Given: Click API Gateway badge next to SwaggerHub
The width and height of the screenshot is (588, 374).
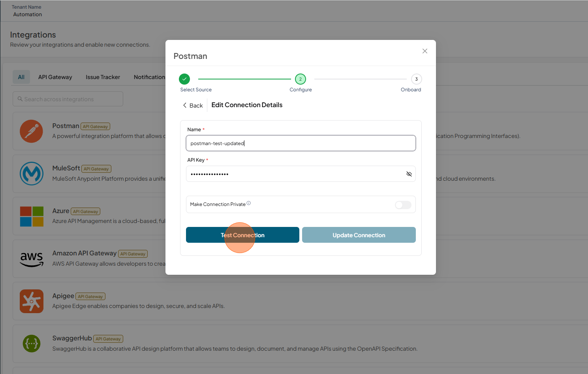Looking at the screenshot, I should (108, 339).
